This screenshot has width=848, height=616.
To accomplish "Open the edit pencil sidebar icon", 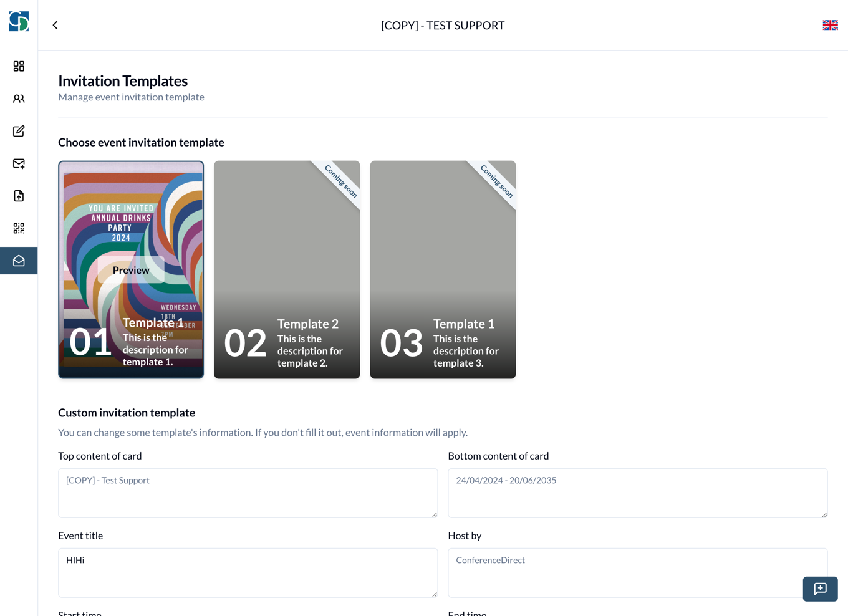I will (x=19, y=131).
